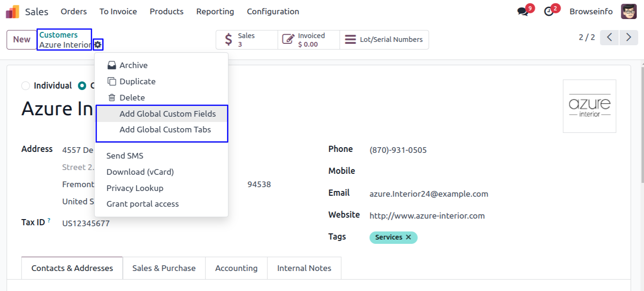
Task: Open the activities clock icon
Action: [x=549, y=11]
